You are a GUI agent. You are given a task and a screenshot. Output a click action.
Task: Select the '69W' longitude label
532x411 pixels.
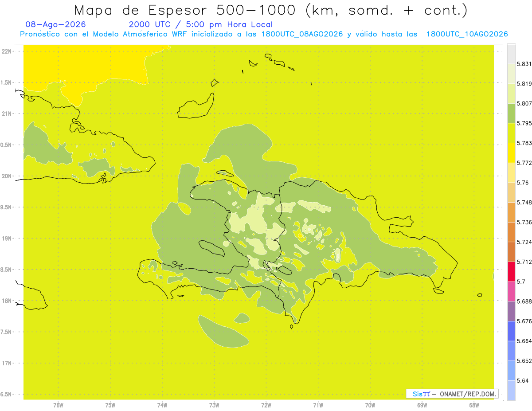422,405
